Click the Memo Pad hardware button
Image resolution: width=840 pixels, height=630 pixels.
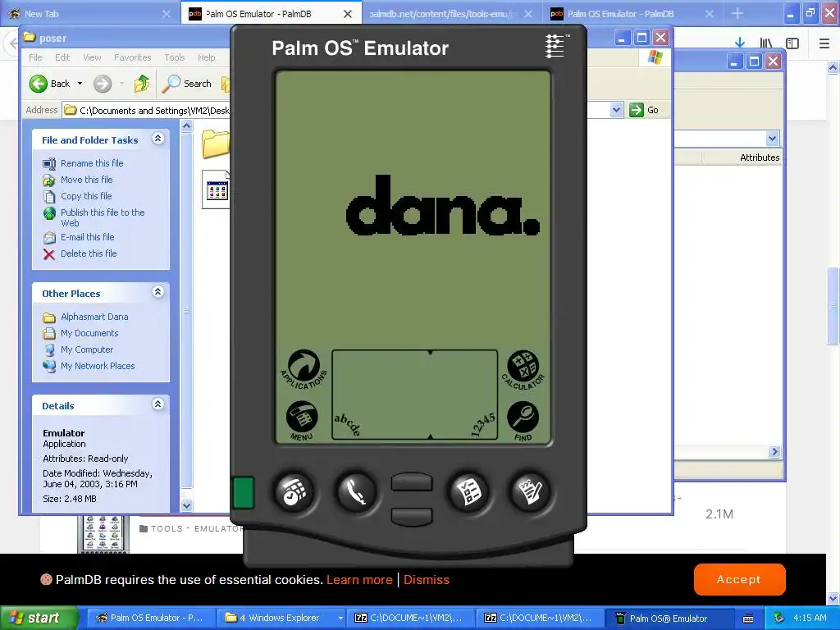pos(530,492)
